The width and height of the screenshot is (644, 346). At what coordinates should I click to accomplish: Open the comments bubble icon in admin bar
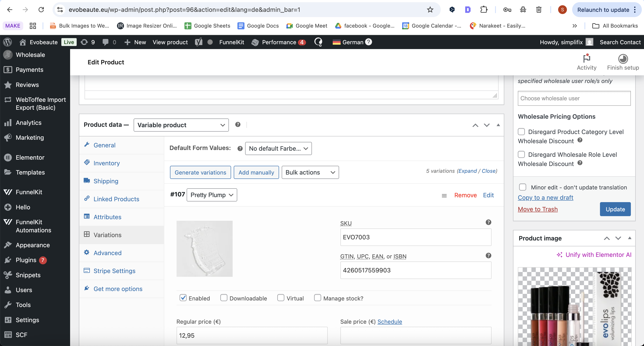click(x=106, y=42)
